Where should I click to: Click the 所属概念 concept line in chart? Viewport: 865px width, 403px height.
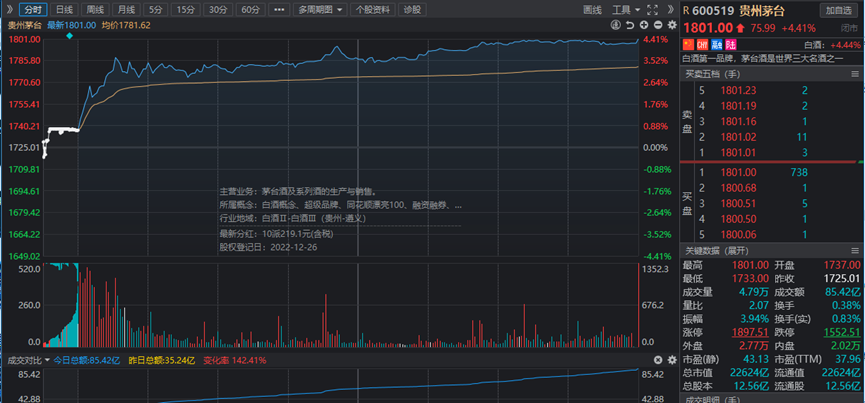click(341, 205)
